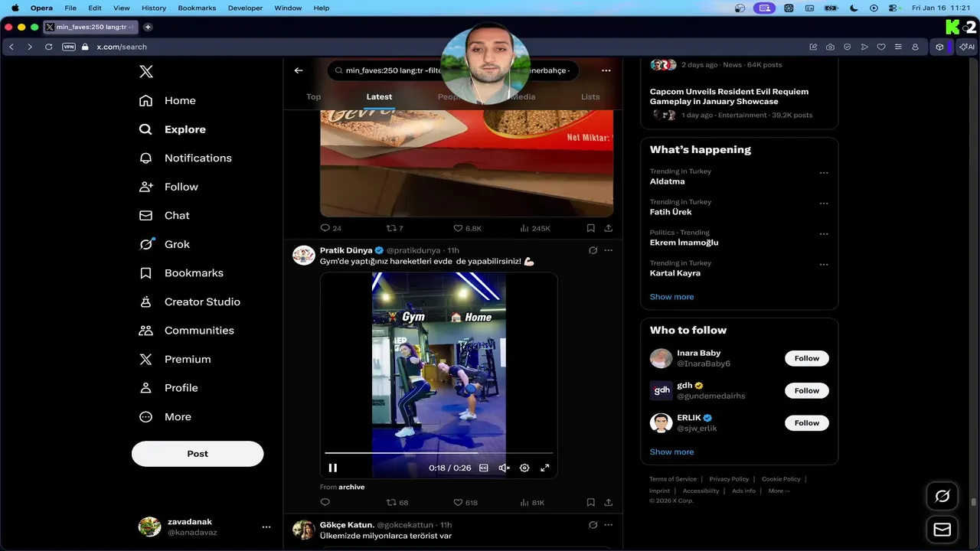Viewport: 980px width, 551px height.
Task: Show more trends under What's happening
Action: tap(671, 297)
